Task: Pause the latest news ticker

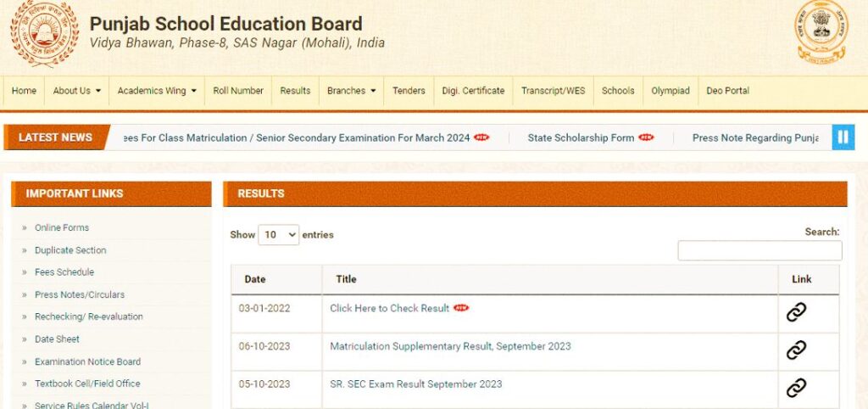Action: pyautogui.click(x=843, y=137)
